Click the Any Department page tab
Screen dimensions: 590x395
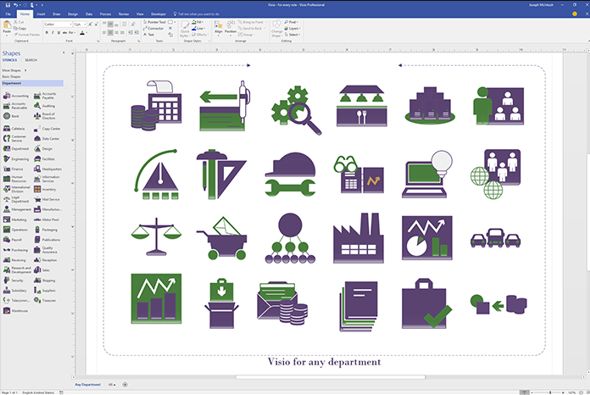click(87, 384)
